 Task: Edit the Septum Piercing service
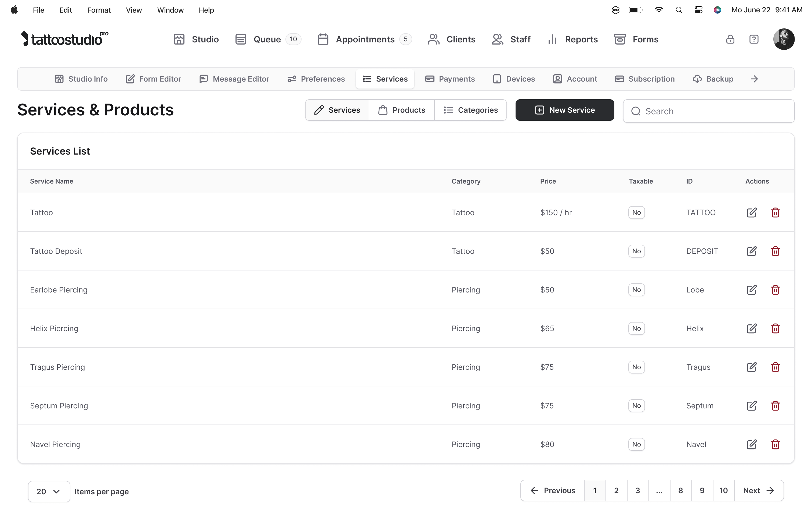coord(751,406)
